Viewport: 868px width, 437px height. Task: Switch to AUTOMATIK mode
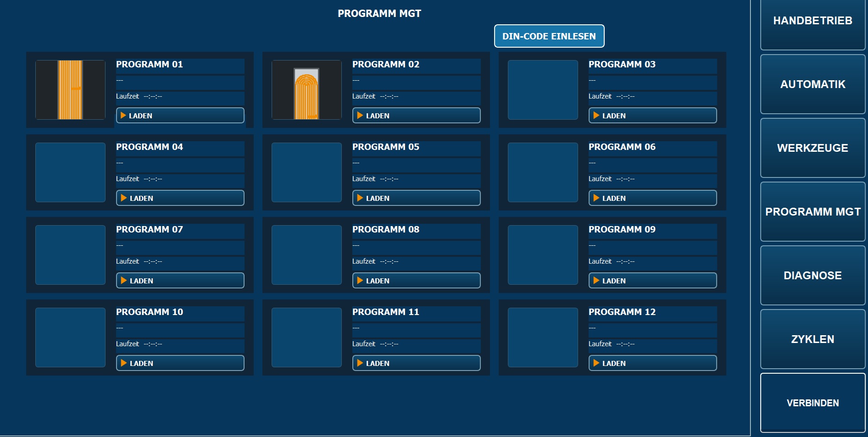(812, 84)
